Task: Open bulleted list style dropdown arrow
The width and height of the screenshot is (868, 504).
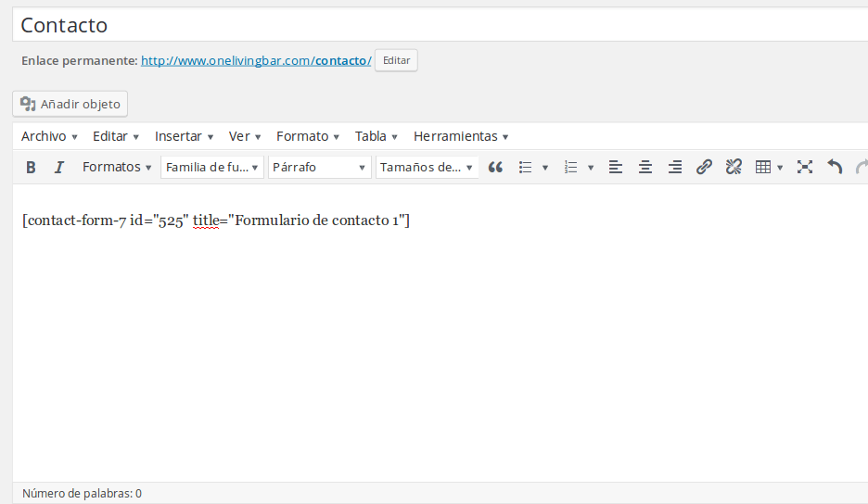Action: [x=544, y=168]
